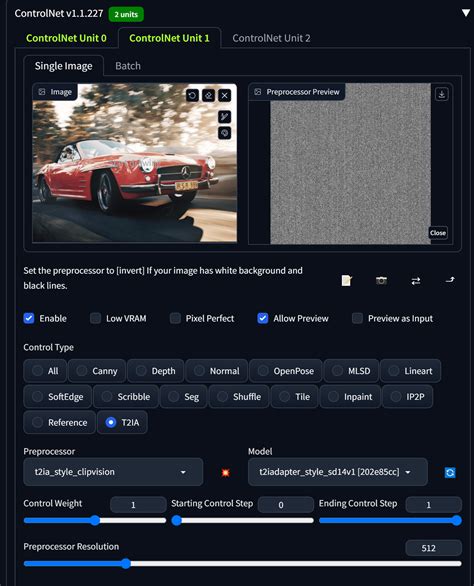
Task: Click the undo icon on the input image
Action: 192,96
